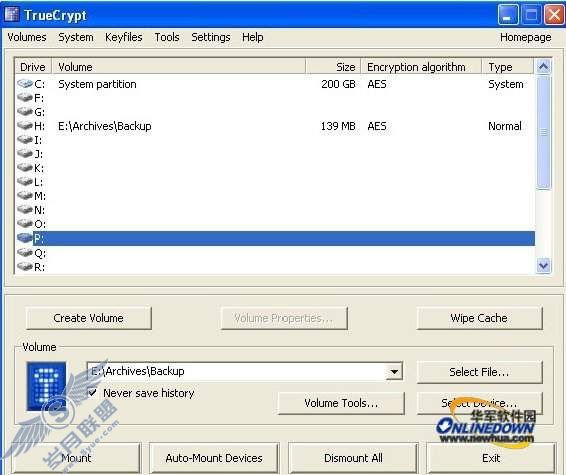Click the H: mounted drive icon
The image size is (566, 475).
[25, 126]
